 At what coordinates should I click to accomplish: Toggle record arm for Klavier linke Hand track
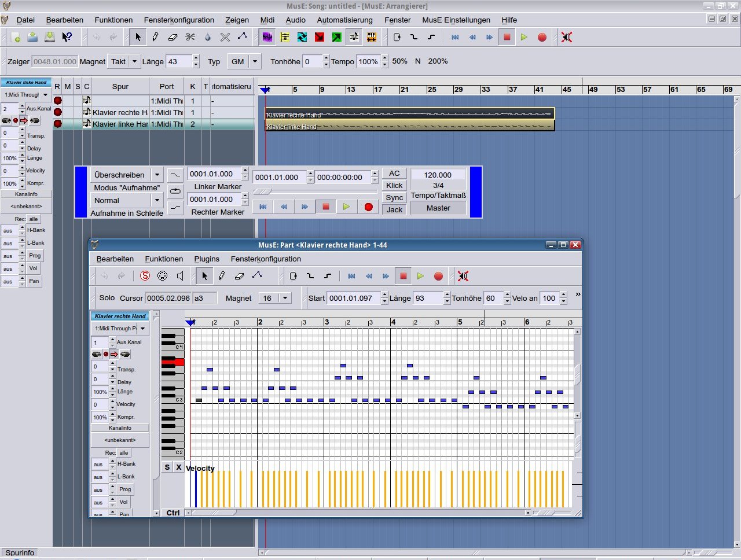tap(57, 124)
